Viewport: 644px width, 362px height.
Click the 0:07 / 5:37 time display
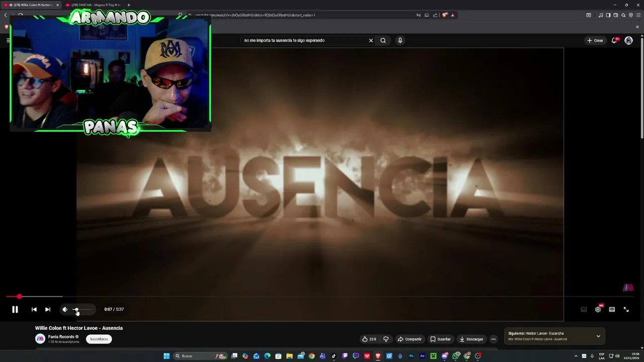(114, 309)
